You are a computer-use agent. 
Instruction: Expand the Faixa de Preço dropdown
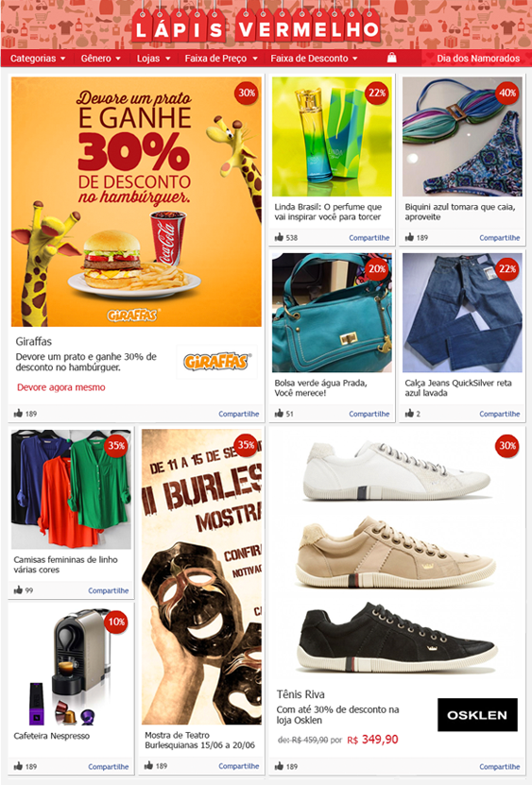[x=221, y=58]
